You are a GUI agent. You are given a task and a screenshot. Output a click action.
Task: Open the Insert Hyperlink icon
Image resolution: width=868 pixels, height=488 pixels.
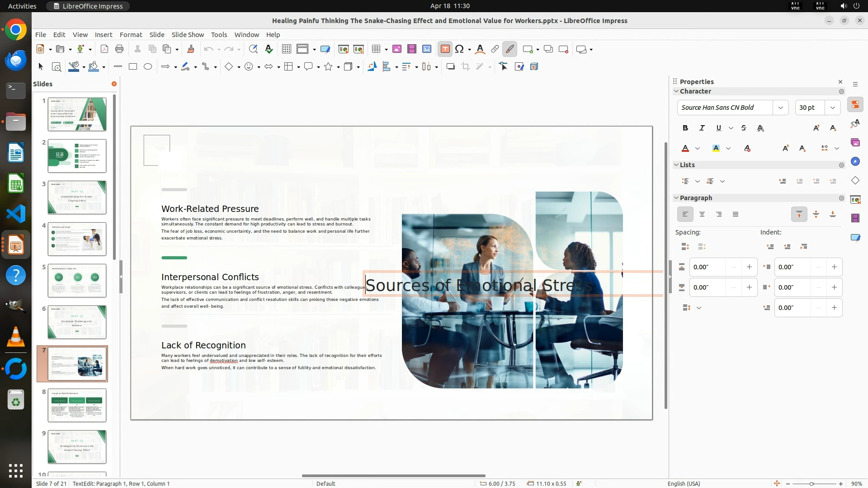click(495, 49)
